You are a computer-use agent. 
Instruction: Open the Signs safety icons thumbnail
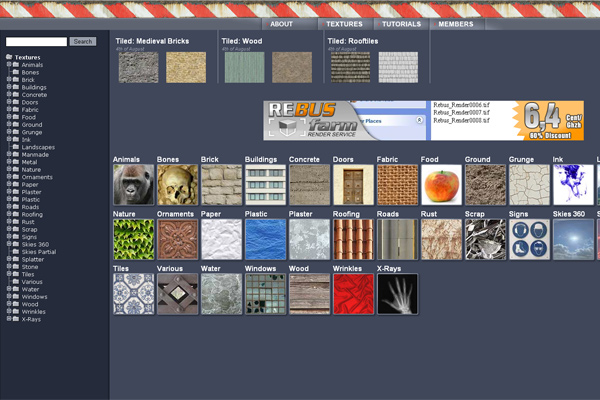pyautogui.click(x=530, y=240)
